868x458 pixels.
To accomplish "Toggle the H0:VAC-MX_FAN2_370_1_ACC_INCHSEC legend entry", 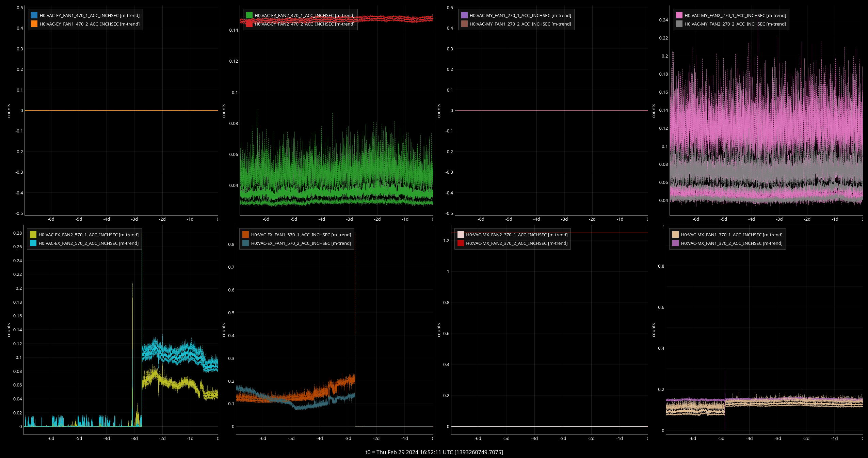I will 516,235.
